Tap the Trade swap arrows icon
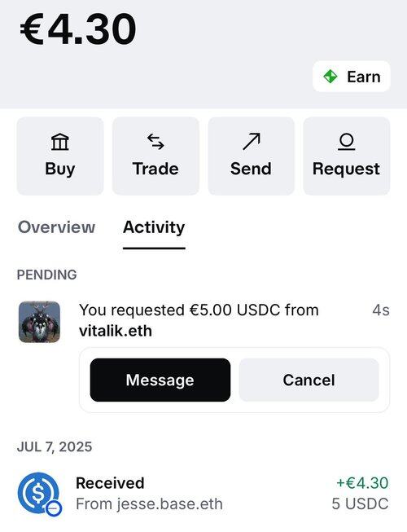407x532 pixels. tap(155, 142)
